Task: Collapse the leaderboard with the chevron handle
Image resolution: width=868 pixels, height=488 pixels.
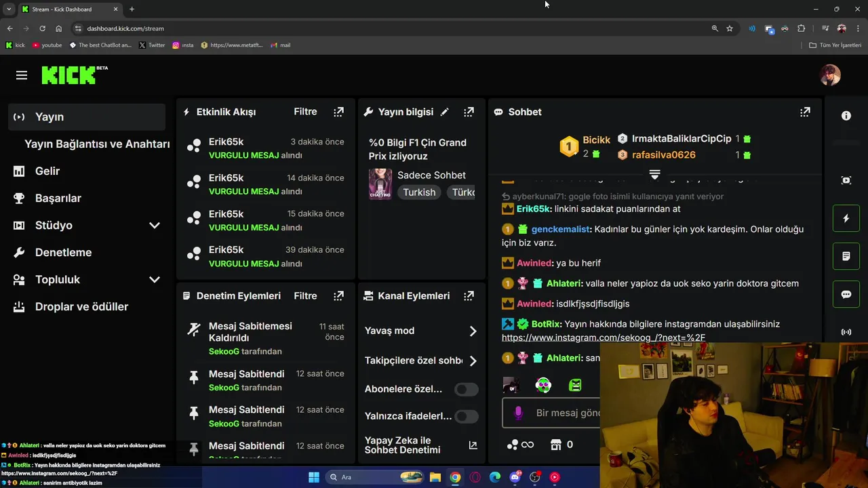Action: click(654, 175)
